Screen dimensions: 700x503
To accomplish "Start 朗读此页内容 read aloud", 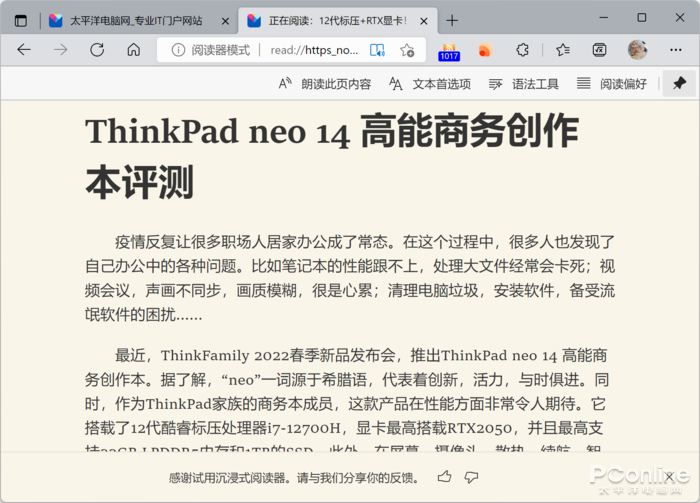I will tap(325, 83).
